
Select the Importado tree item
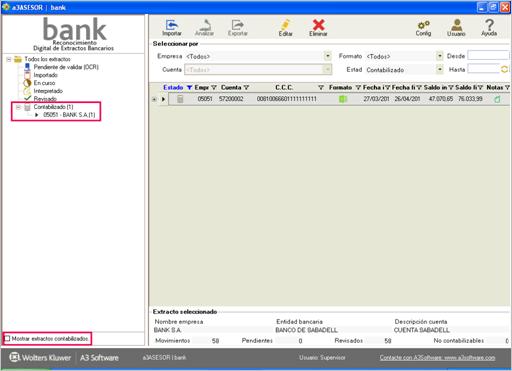(x=45, y=75)
